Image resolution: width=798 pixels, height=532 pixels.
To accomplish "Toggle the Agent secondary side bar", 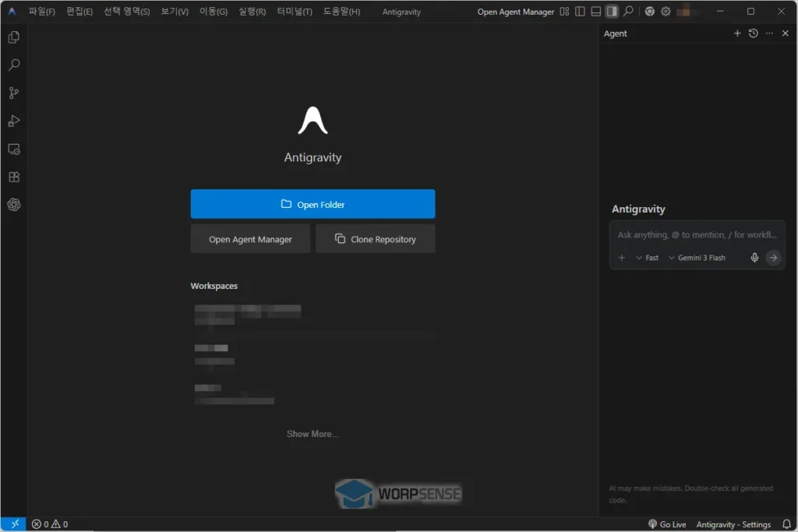I will (612, 11).
